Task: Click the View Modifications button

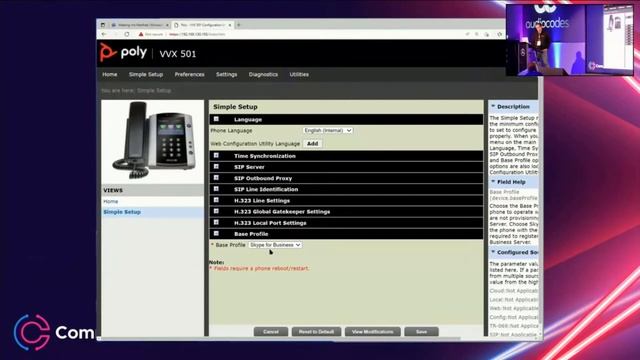Action: pos(373,332)
